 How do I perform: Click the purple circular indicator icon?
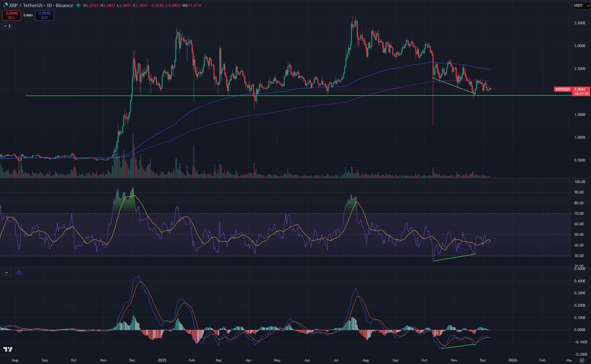click(19, 273)
